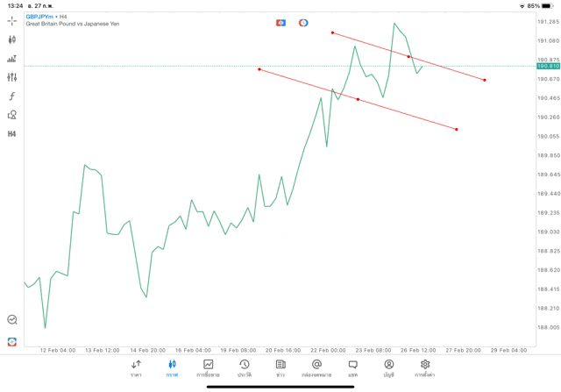Toggle the blue-red one-click trading button on chart
Viewport: 561px width, 392px height.
[281, 22]
